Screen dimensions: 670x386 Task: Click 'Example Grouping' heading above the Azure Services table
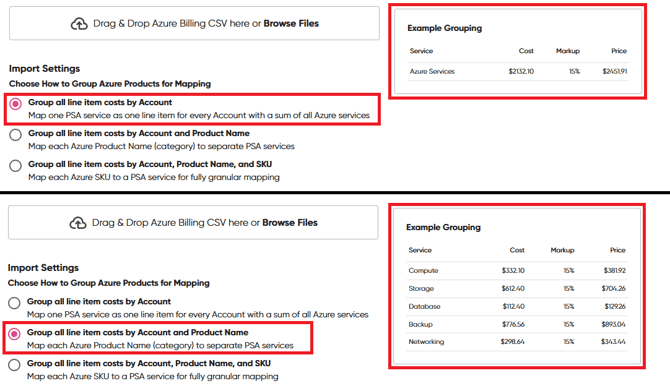pos(444,28)
